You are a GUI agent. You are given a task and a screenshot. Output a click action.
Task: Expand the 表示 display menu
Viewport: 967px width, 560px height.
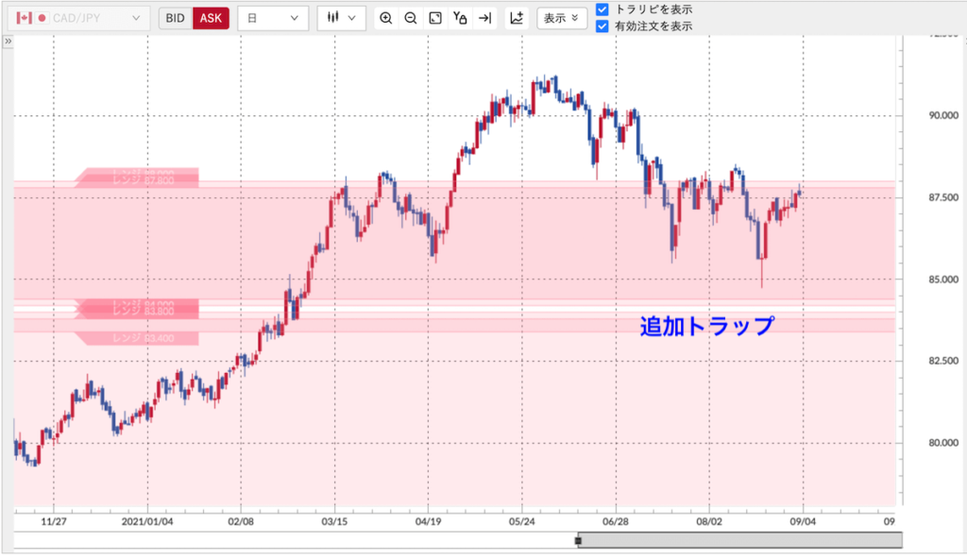561,18
